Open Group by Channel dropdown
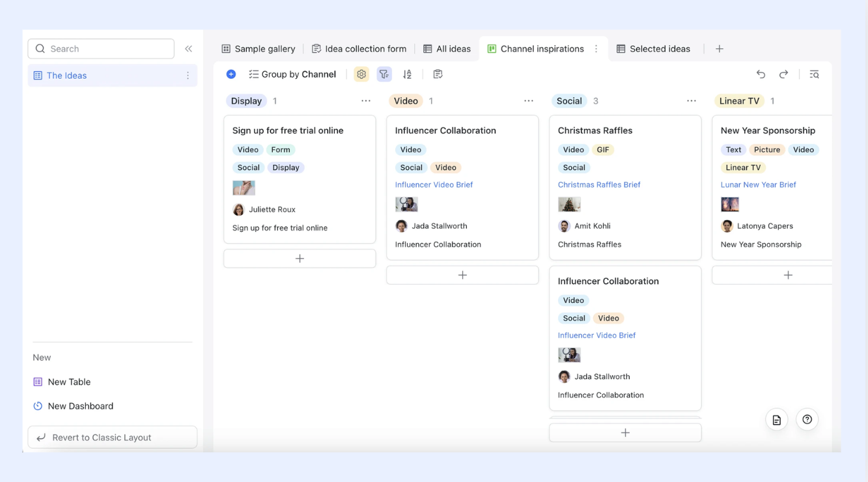The width and height of the screenshot is (868, 482). (292, 74)
